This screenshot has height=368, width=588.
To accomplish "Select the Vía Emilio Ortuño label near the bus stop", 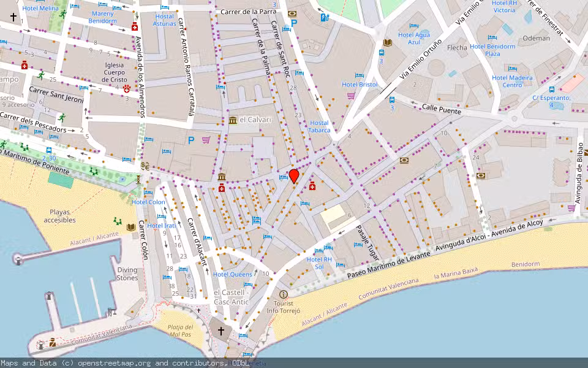I will coord(420,59).
